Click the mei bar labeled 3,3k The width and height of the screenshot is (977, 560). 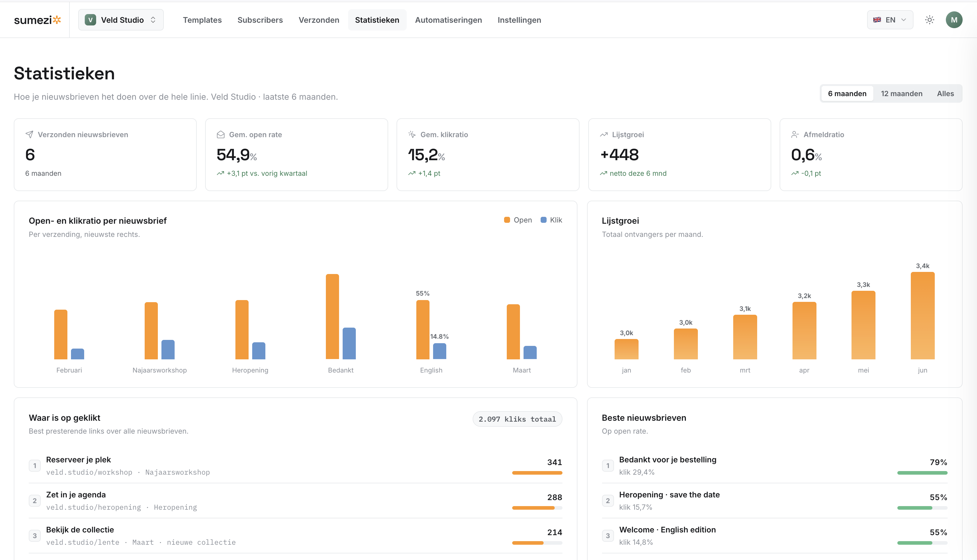(x=863, y=325)
